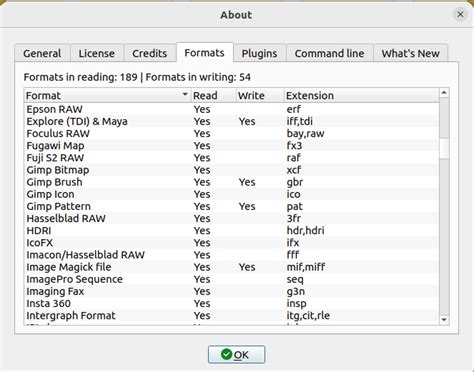Select the Fuji S2 RAW row
Image resolution: width=474 pixels, height=372 pixels.
coord(232,158)
